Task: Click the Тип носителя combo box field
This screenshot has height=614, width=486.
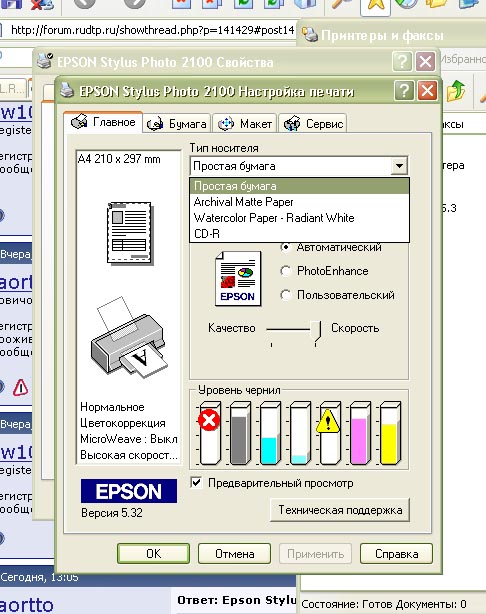Action: pos(299,166)
